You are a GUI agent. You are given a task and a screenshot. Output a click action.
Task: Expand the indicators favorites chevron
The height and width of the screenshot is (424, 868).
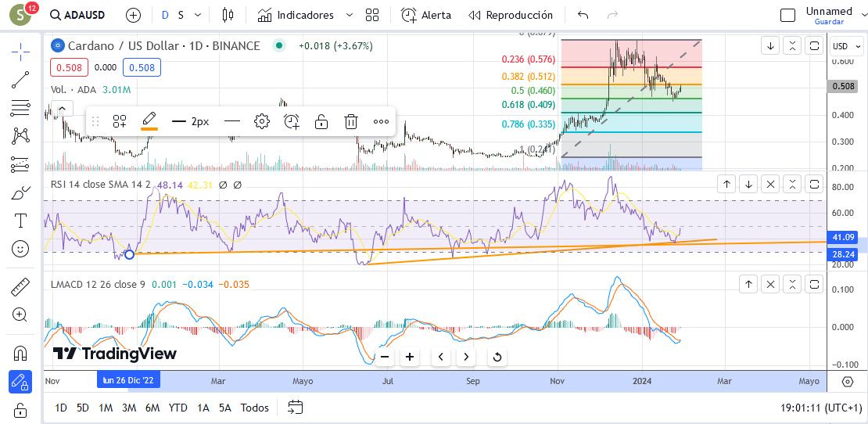349,16
